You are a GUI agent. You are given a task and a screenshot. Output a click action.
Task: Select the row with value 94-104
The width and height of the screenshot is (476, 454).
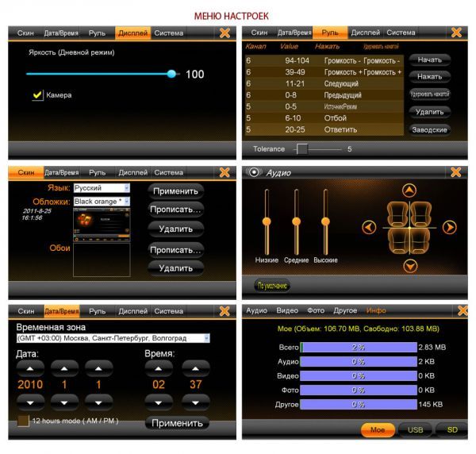point(324,60)
